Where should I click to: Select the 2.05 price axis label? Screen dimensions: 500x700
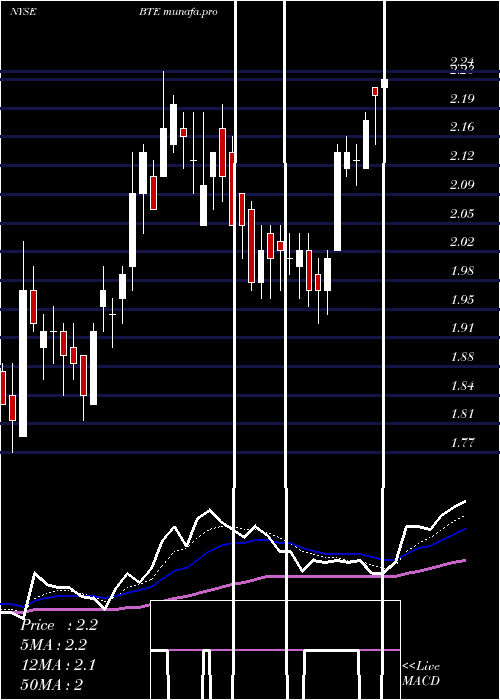click(462, 213)
